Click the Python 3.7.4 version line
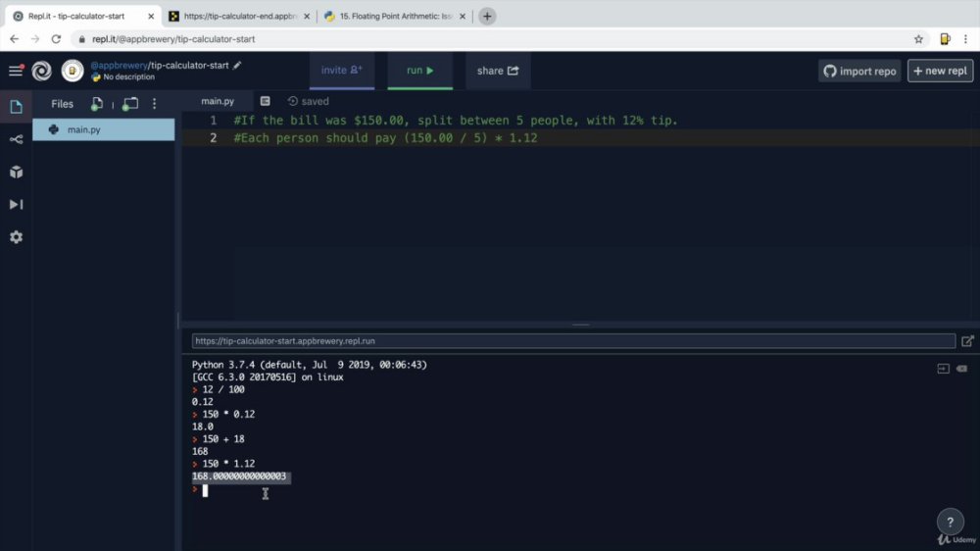The image size is (980, 551). tap(310, 365)
